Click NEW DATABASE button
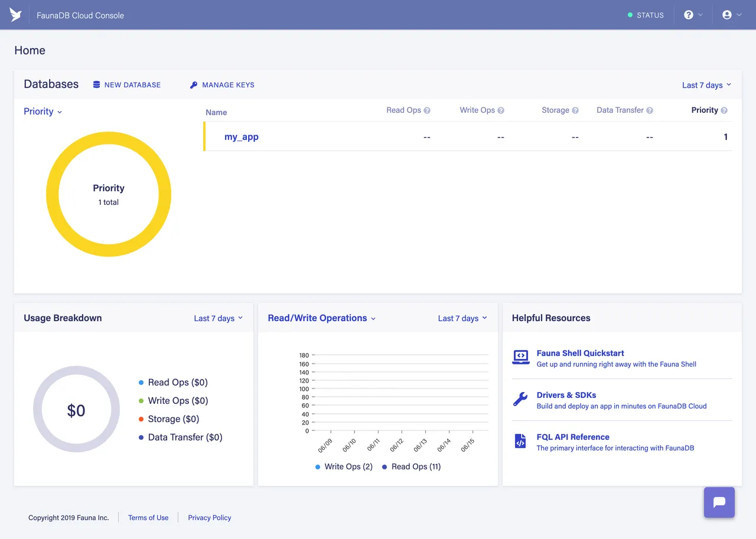 click(x=127, y=85)
